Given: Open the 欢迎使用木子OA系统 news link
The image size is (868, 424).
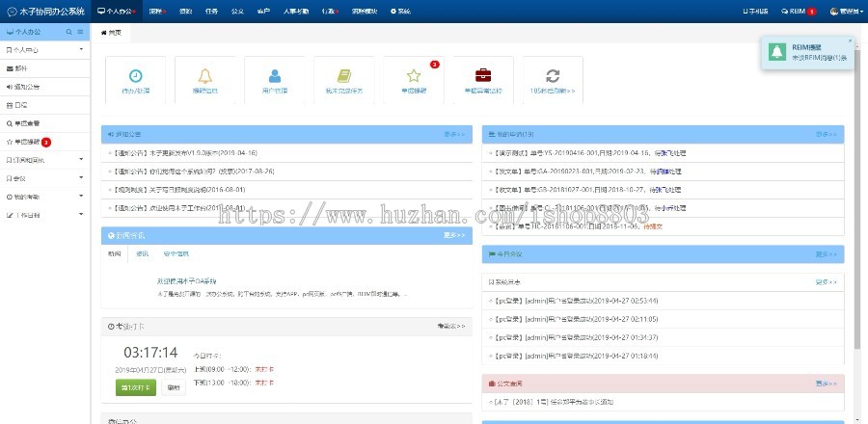Looking at the screenshot, I should (186, 280).
